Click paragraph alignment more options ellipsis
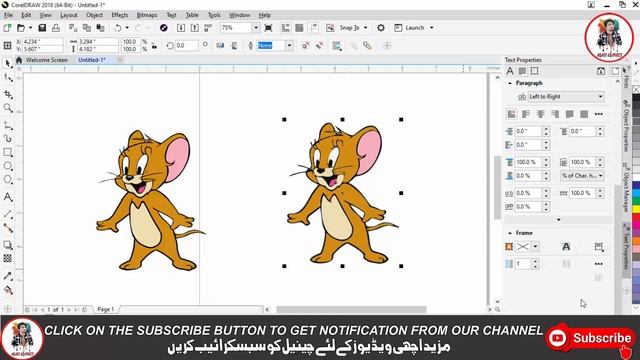Image resolution: width=640 pixels, height=360 pixels. pos(599,114)
